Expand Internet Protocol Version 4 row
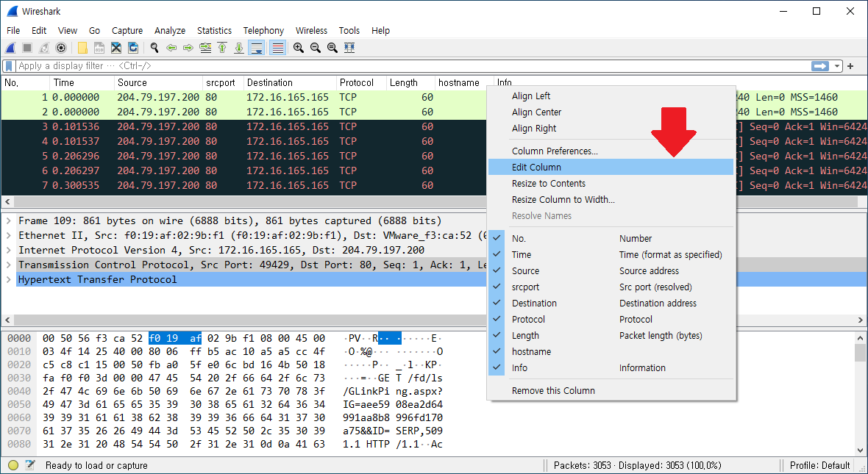 (9, 250)
